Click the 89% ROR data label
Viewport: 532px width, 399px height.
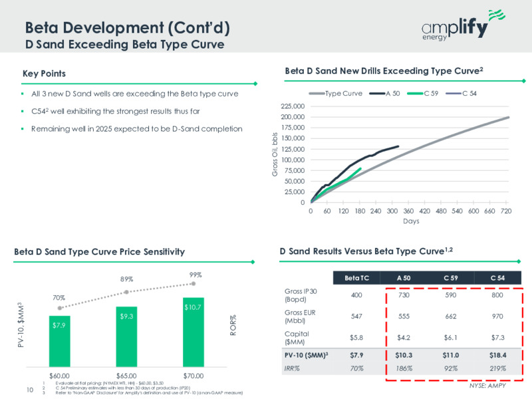click(x=126, y=279)
